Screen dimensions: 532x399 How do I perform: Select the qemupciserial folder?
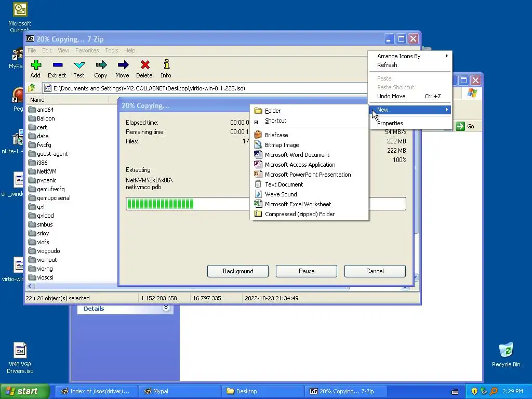pos(49,198)
